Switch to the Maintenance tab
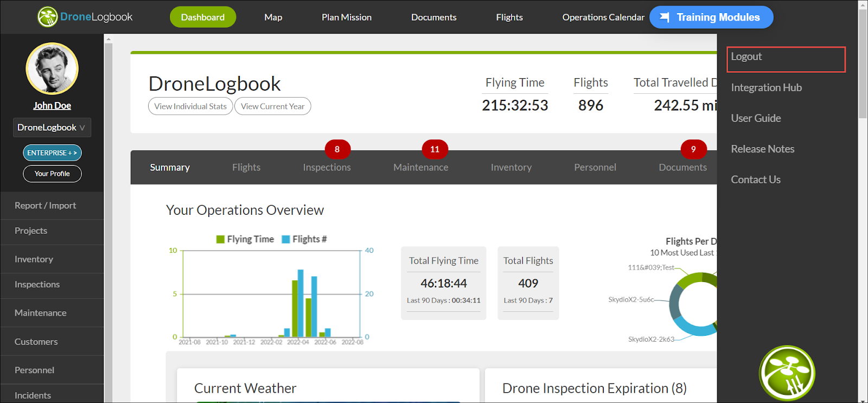The width and height of the screenshot is (868, 403). 421,168
